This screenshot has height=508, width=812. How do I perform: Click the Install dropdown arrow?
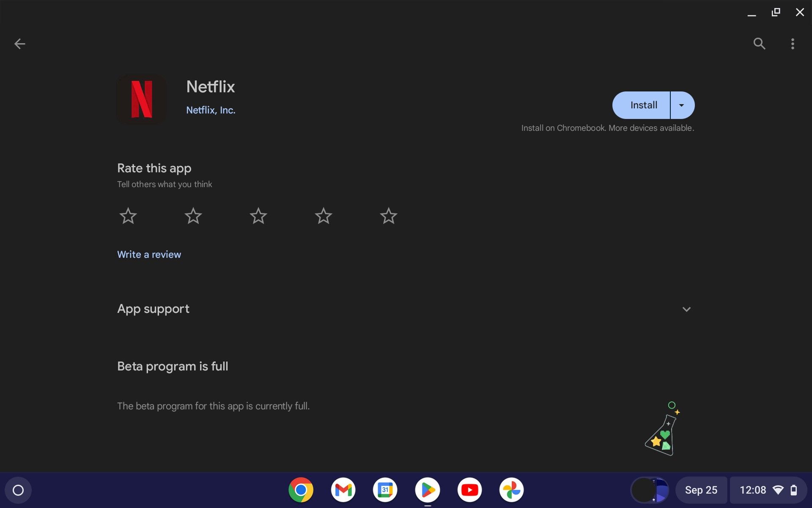tap(681, 105)
